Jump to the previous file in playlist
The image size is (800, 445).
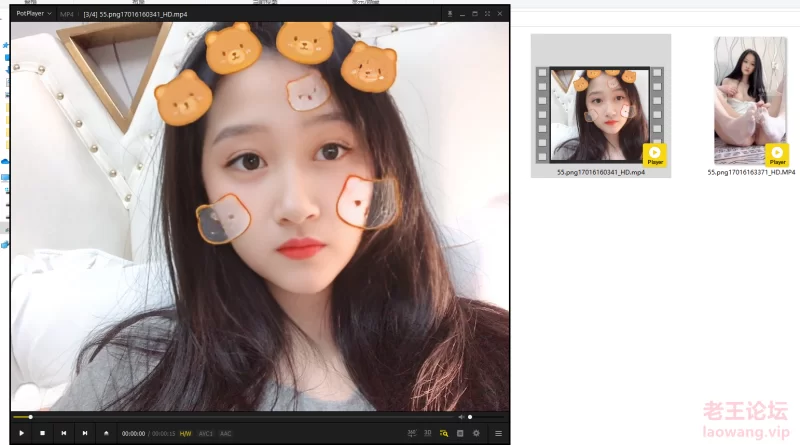point(64,433)
